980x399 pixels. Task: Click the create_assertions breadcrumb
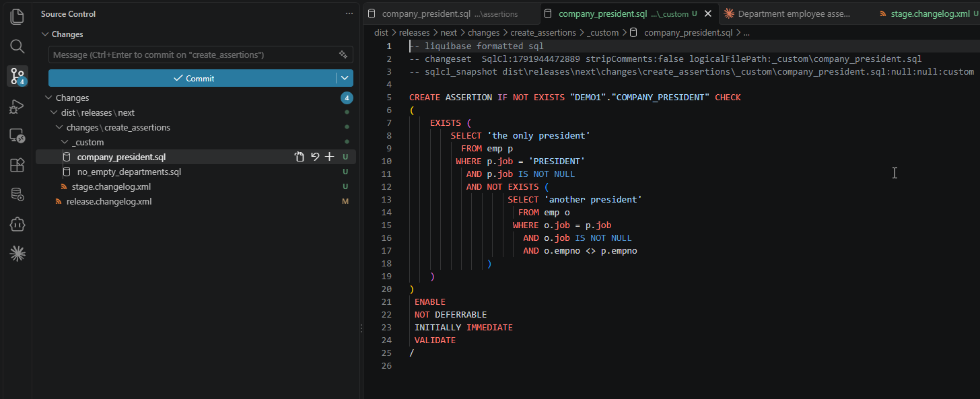pyautogui.click(x=543, y=32)
